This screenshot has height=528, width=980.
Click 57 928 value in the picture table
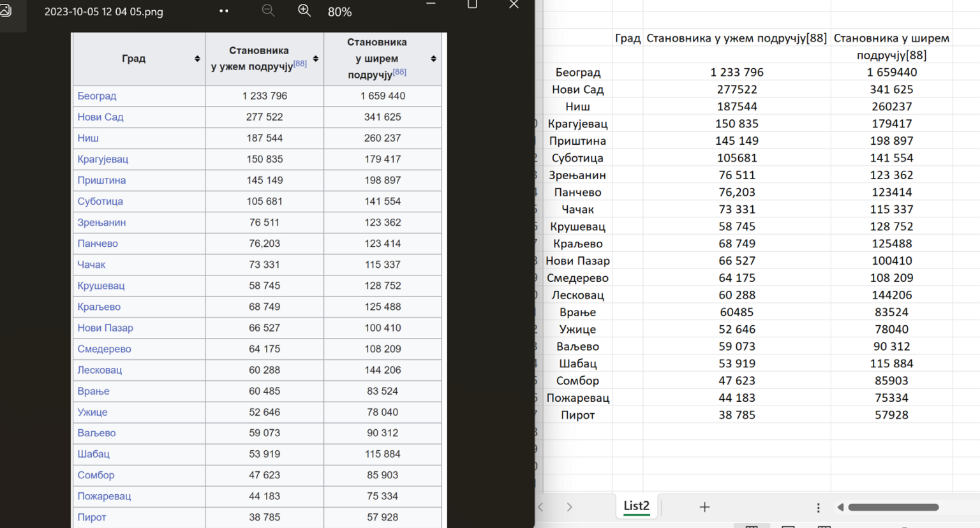[383, 517]
